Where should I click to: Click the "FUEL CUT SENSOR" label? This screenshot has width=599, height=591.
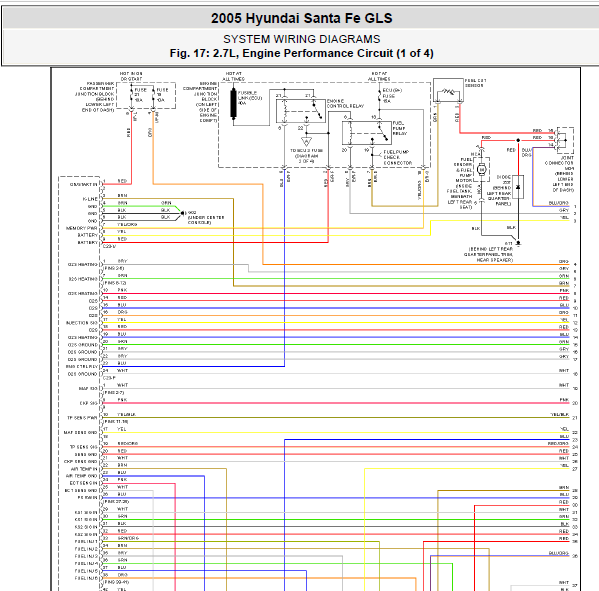[x=475, y=83]
